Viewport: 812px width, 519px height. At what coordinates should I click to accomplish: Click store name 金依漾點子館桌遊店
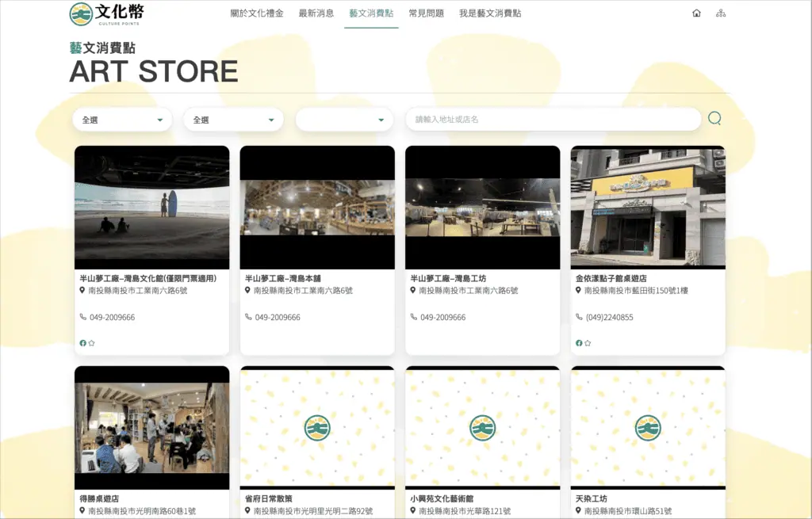[x=611, y=278]
